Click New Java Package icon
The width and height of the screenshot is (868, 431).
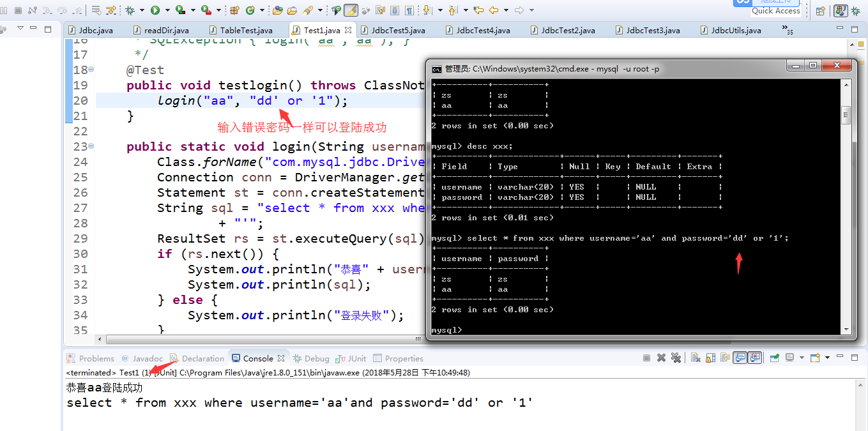(x=234, y=10)
